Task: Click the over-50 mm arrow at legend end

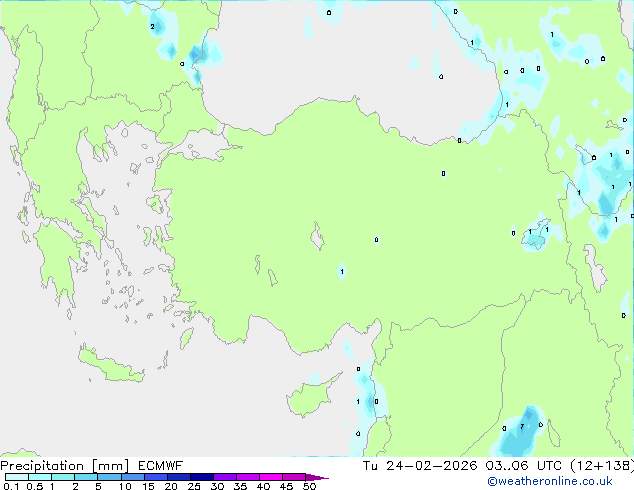Action: [x=317, y=477]
